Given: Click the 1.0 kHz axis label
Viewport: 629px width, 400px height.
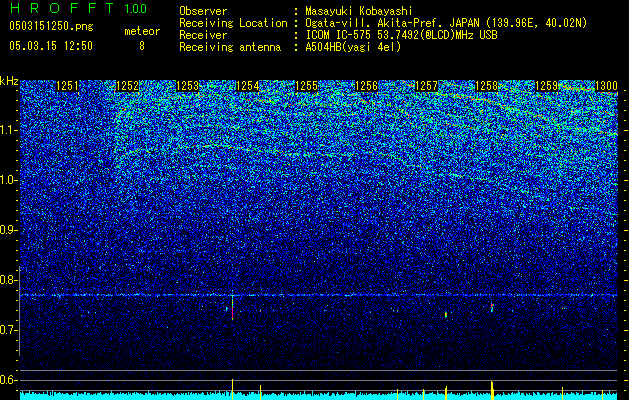Looking at the screenshot, I should [9, 180].
